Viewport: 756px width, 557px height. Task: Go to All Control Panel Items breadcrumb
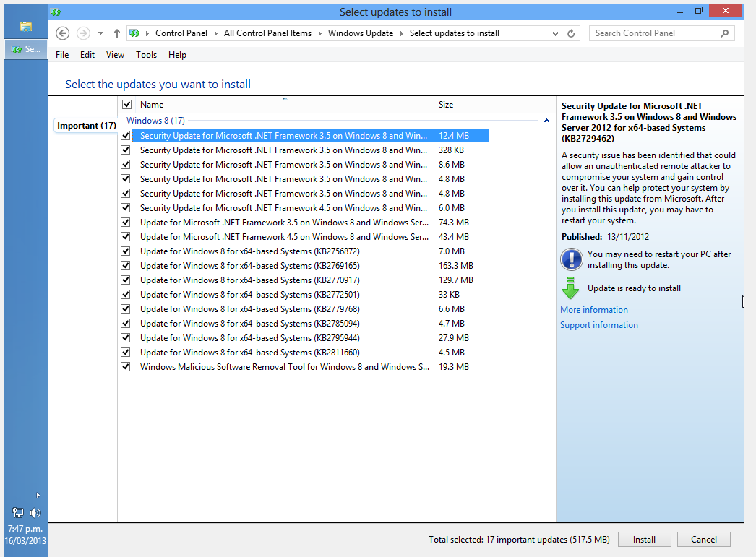coord(267,33)
